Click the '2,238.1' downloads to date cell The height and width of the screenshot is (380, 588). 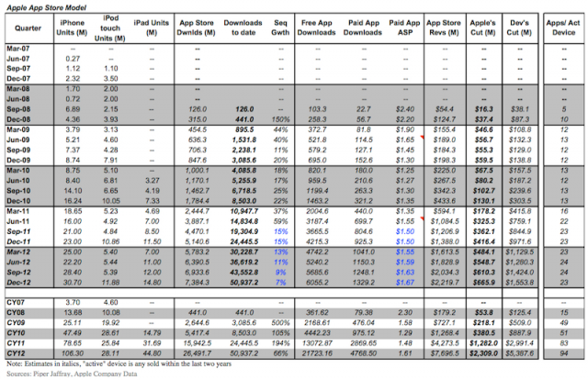coord(244,150)
